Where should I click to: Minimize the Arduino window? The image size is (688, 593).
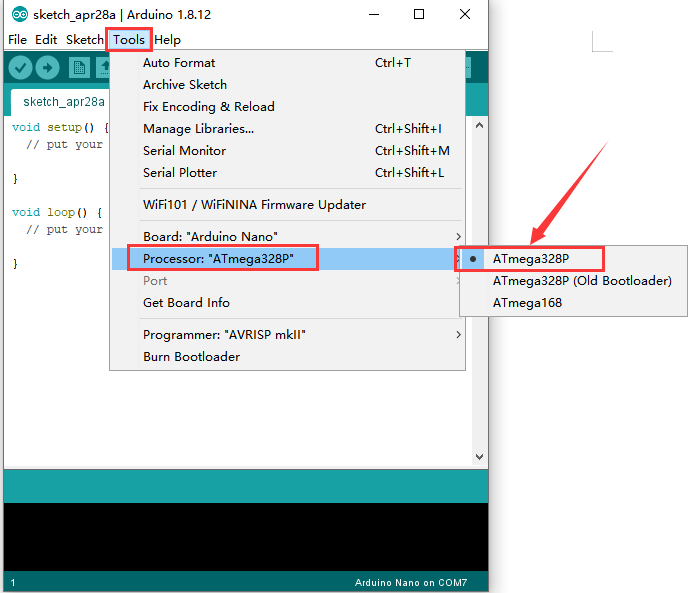374,14
